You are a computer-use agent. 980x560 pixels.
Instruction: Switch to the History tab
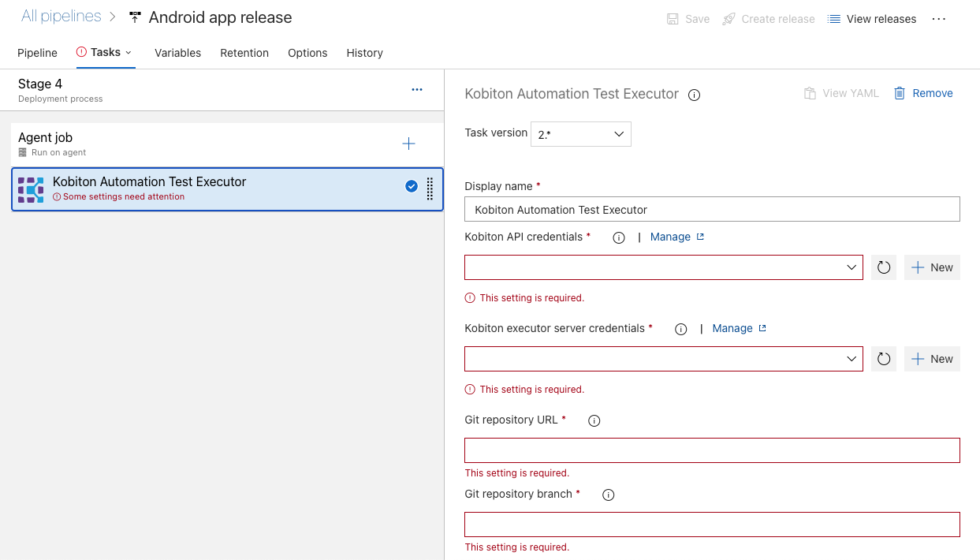pos(364,53)
